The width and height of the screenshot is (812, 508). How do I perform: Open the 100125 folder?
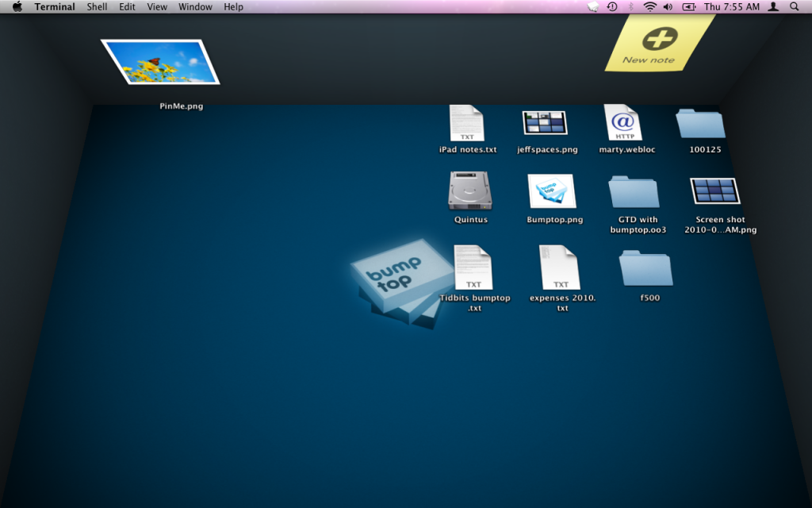[x=701, y=123]
